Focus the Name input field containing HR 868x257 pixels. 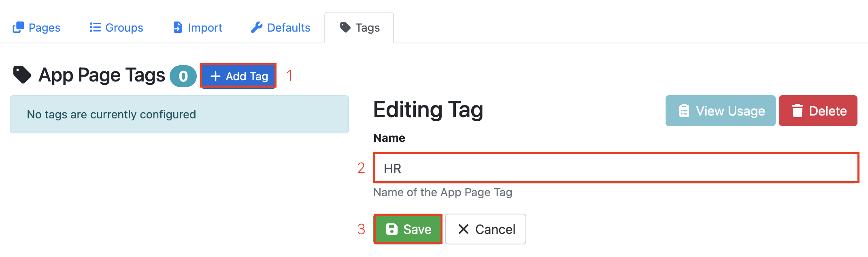[616, 168]
